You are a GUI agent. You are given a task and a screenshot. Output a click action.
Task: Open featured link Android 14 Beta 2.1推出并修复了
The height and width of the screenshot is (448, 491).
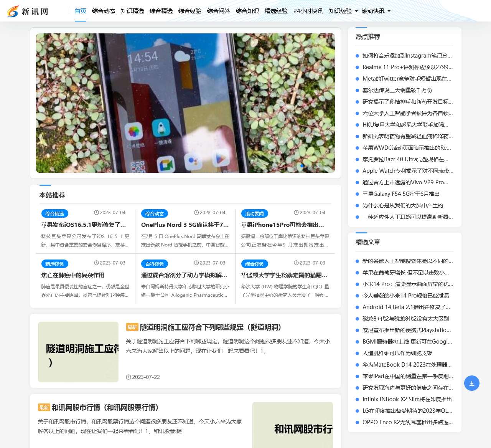[x=406, y=307]
